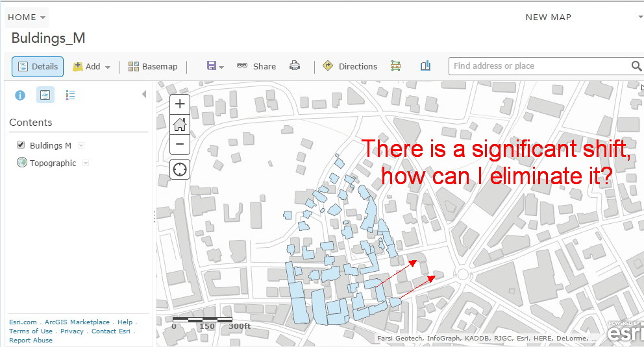Image resolution: width=644 pixels, height=347 pixels.
Task: Click the Buldings_M map title
Action: (x=48, y=38)
